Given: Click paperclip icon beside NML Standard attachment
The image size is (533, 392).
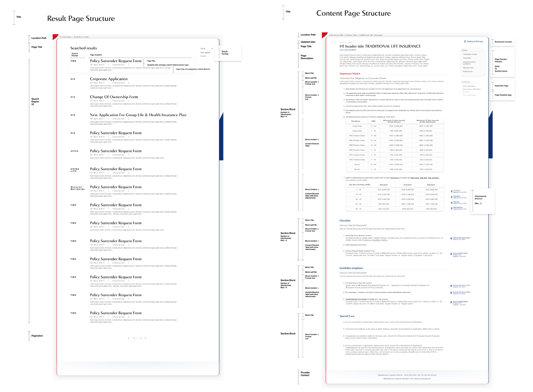Looking at the screenshot, I should 452,208.
